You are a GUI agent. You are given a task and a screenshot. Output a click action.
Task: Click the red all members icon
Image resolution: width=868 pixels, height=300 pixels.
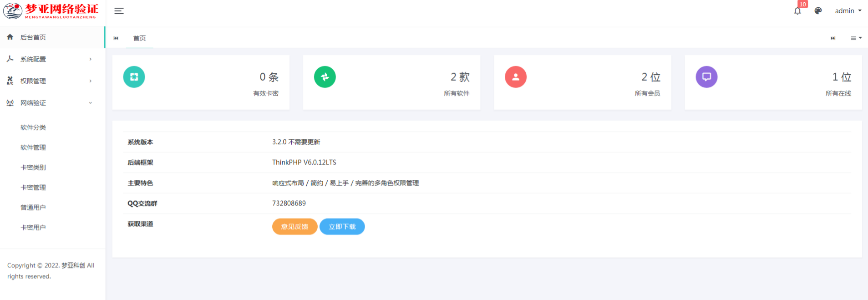(515, 77)
